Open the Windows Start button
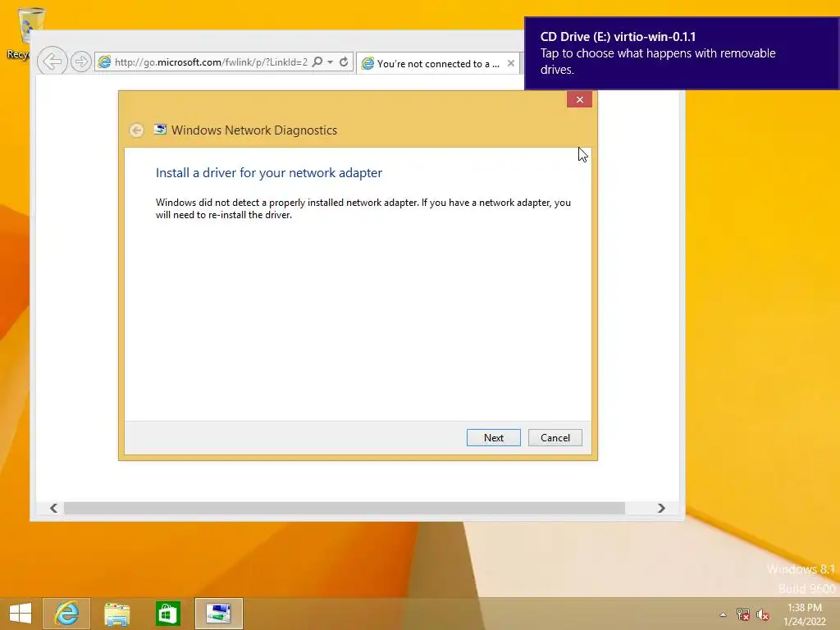Image resolution: width=840 pixels, height=630 pixels. (21, 614)
